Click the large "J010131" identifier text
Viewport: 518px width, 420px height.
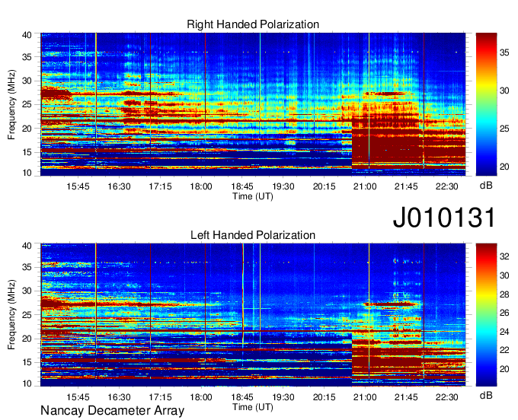tap(444, 218)
